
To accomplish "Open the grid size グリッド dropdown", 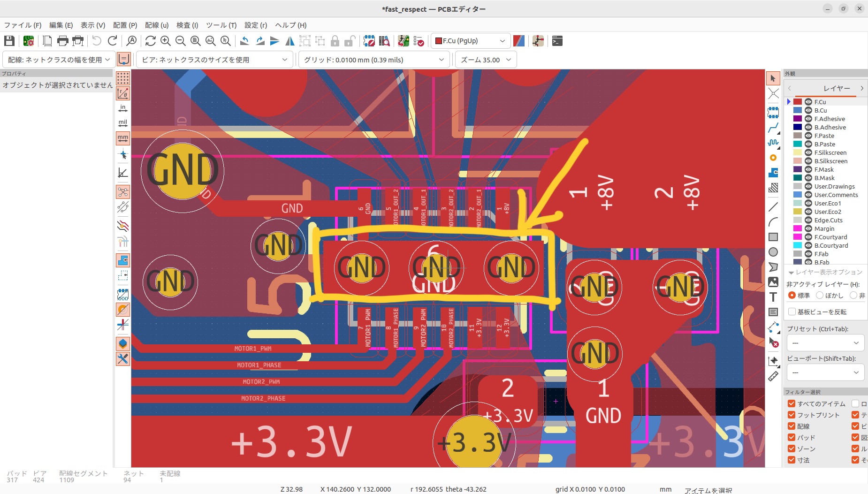I will click(x=373, y=60).
